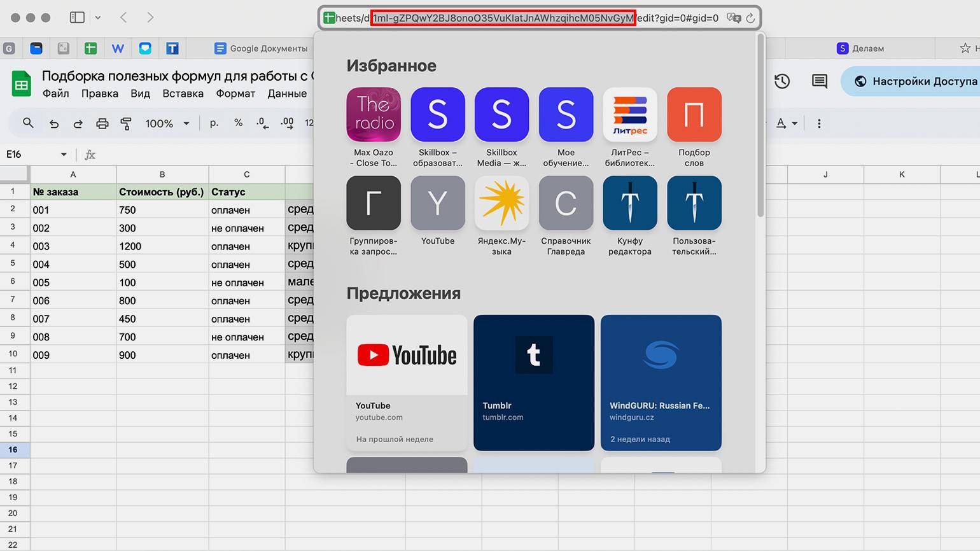Screen dimensions: 980x551
Task: Open the YouTube favorite with Y icon
Action: tap(438, 211)
